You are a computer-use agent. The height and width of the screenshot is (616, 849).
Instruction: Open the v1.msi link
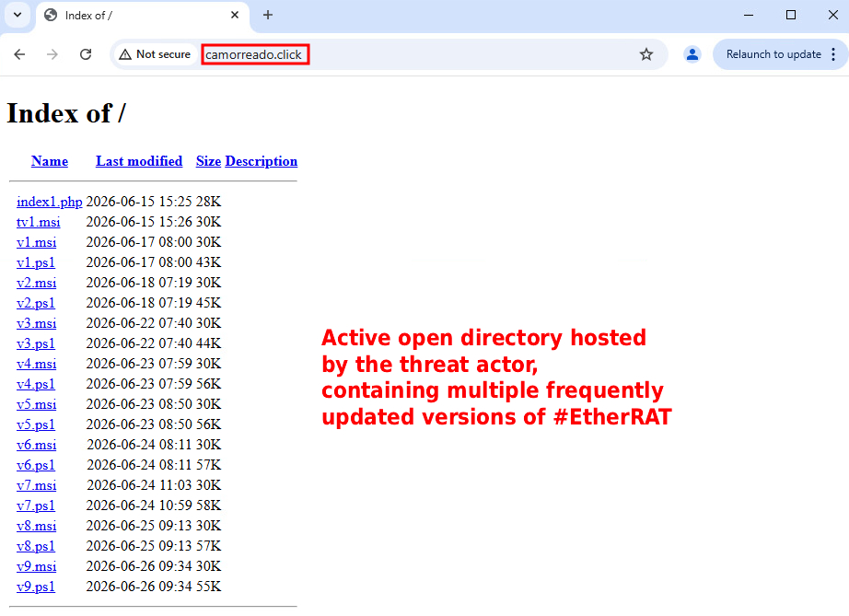(x=36, y=242)
